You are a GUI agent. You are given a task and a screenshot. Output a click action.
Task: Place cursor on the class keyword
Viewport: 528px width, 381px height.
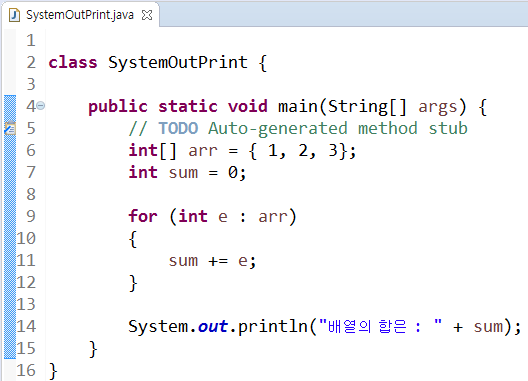coord(73,63)
